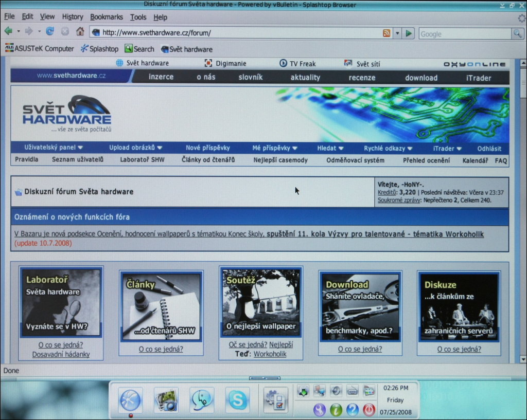Open the Bookmarks menu
This screenshot has width=527, height=420.
[107, 17]
